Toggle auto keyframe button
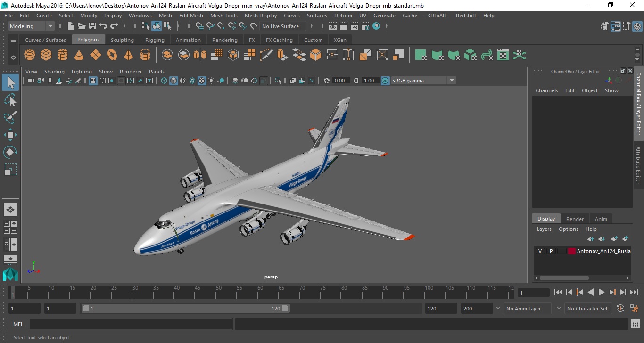The width and height of the screenshot is (644, 343). pos(620,309)
